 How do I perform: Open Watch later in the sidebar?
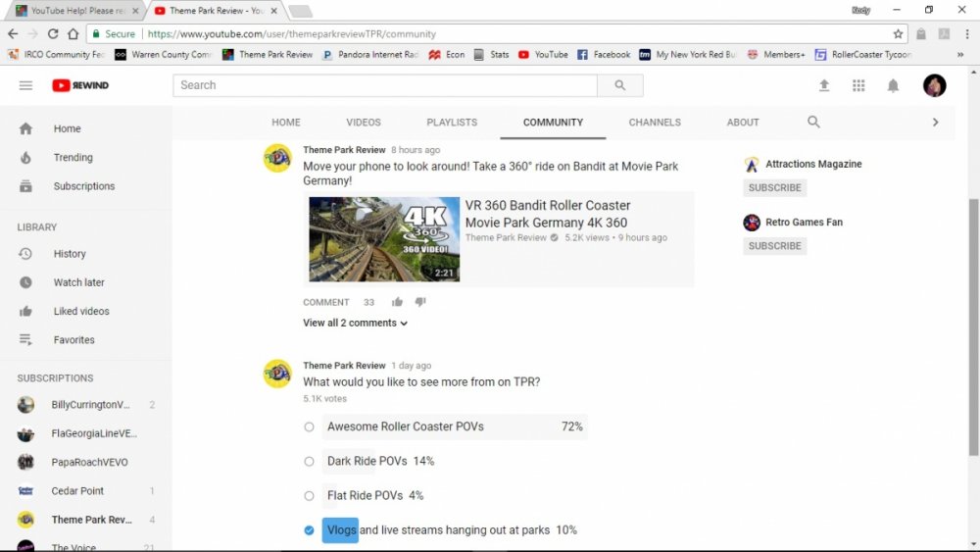pyautogui.click(x=78, y=282)
